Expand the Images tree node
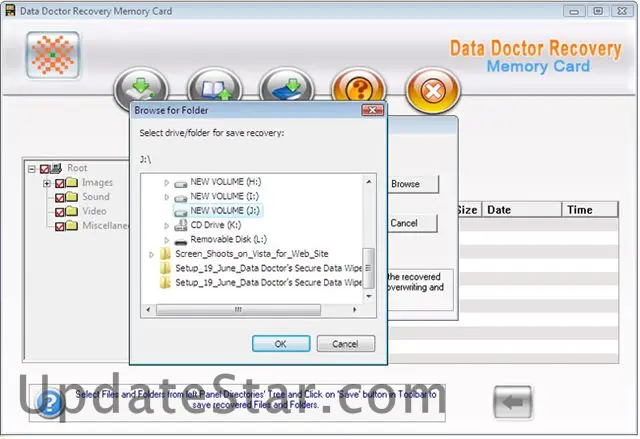This screenshot has width=640, height=439. tap(47, 183)
